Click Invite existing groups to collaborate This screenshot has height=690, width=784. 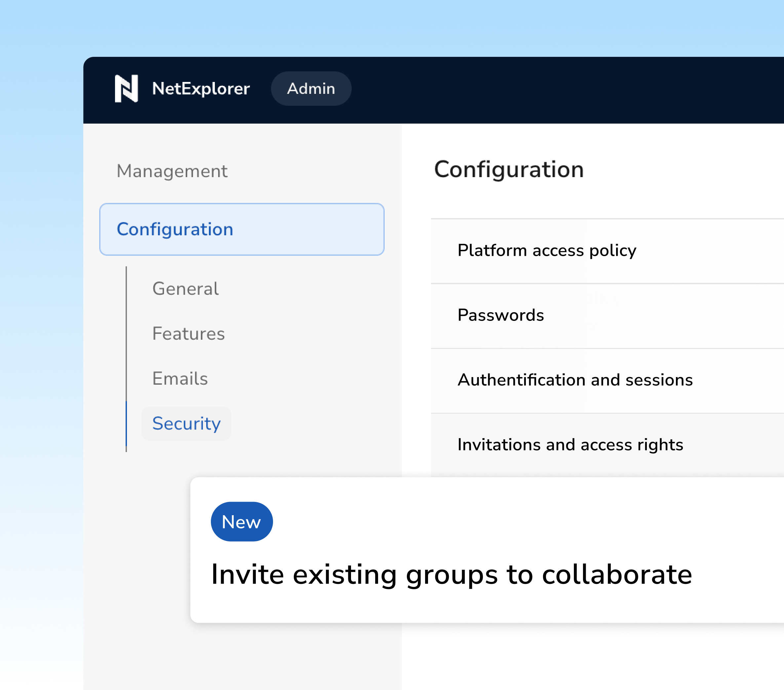(x=451, y=574)
